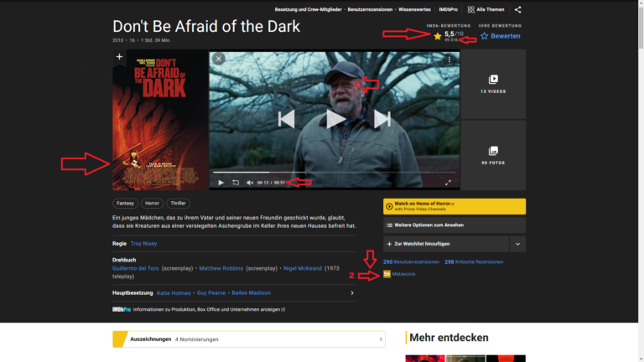The height and width of the screenshot is (362, 644).
Task: Select the Fantasy genre chip
Action: tap(125, 203)
